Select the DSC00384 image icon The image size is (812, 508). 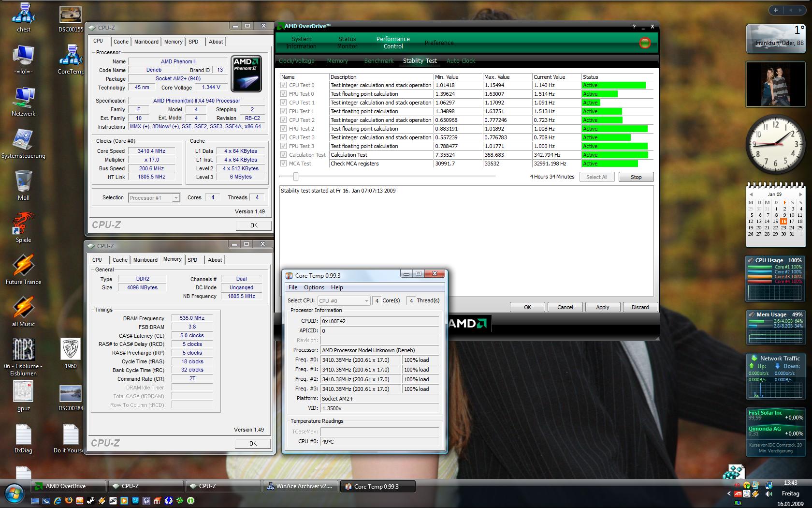(x=71, y=398)
